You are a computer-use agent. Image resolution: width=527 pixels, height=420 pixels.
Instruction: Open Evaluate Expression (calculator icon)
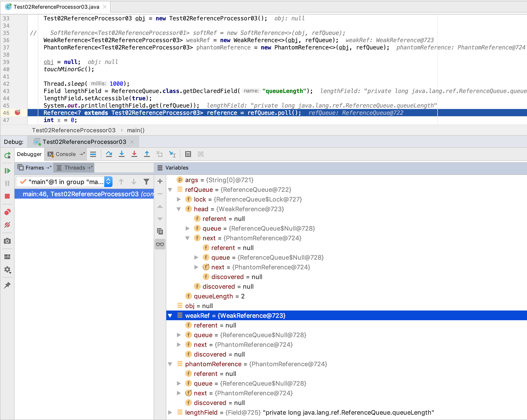point(188,154)
